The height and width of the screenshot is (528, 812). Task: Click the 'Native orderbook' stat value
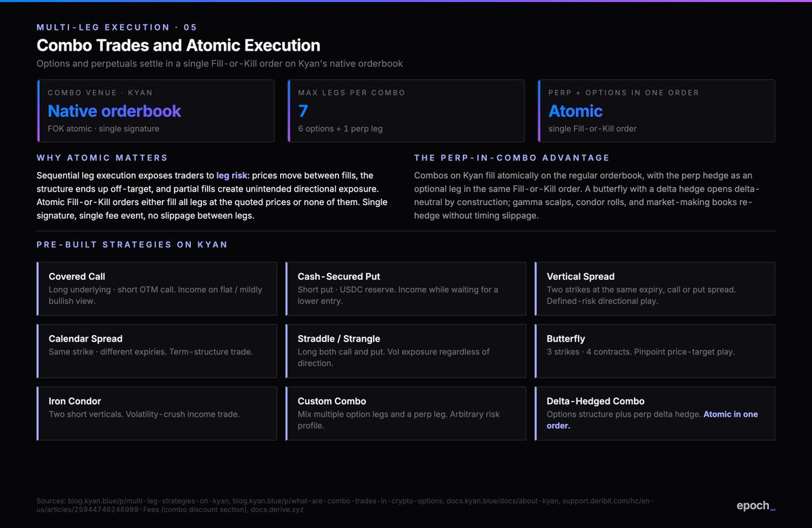(x=114, y=111)
